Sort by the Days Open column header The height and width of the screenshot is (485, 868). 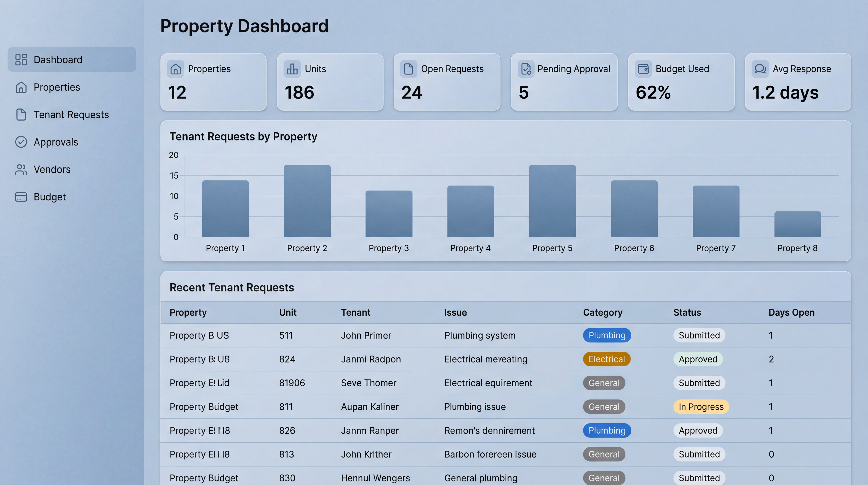[x=791, y=313]
